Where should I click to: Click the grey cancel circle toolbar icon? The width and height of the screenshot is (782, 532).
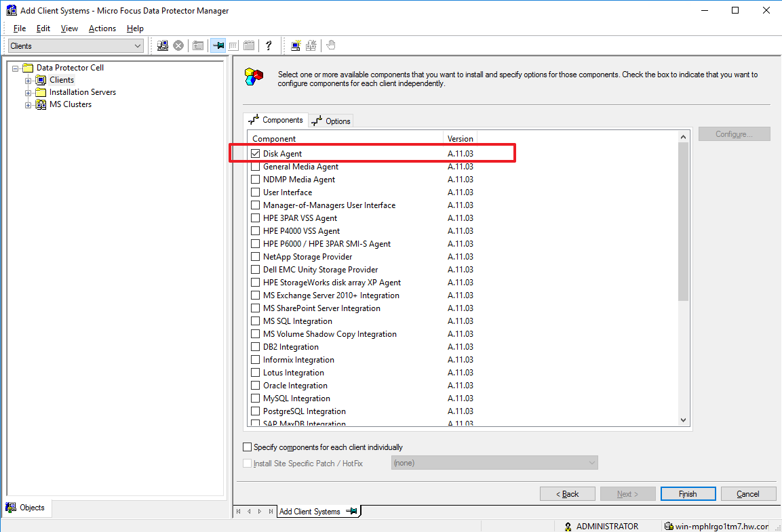pos(178,46)
